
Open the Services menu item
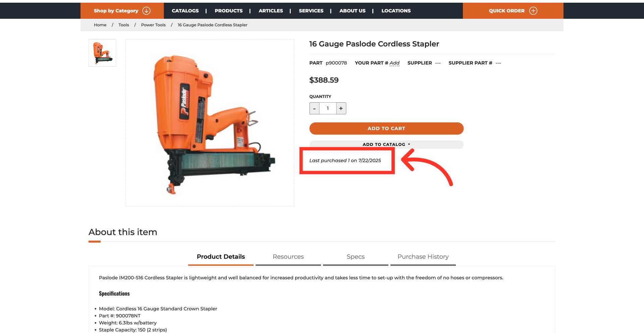click(311, 11)
